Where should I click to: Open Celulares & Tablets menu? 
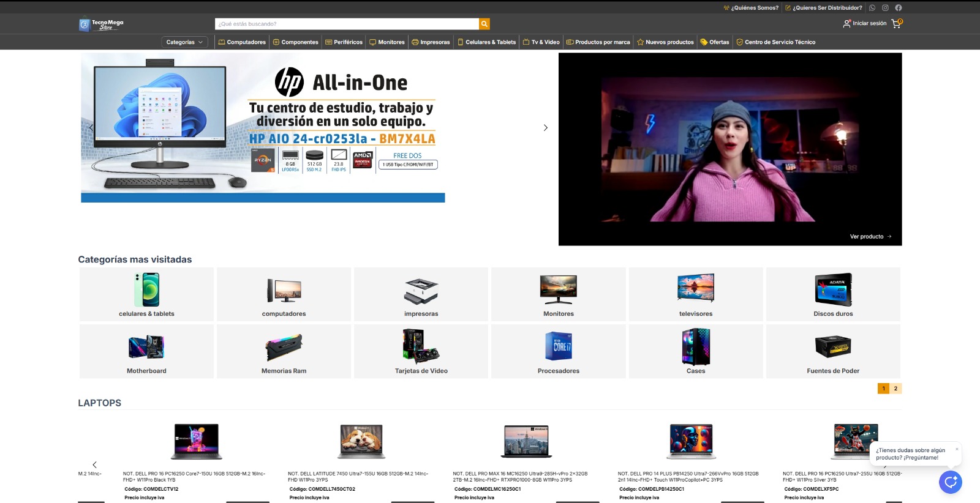click(486, 42)
